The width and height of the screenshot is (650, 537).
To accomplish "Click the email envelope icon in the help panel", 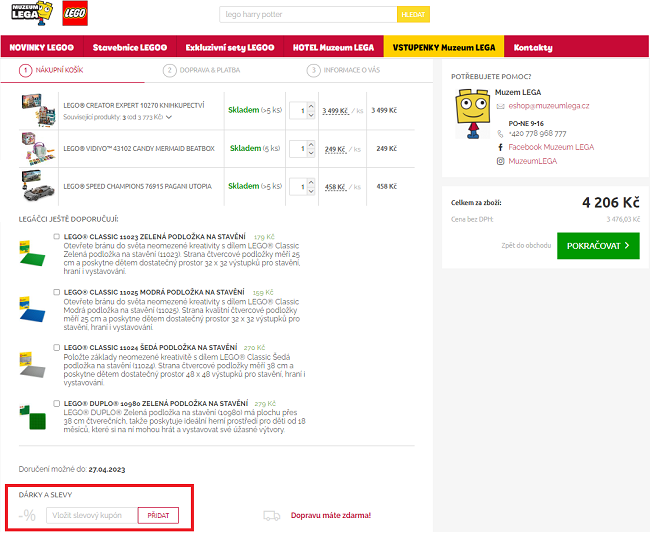I will coord(500,106).
